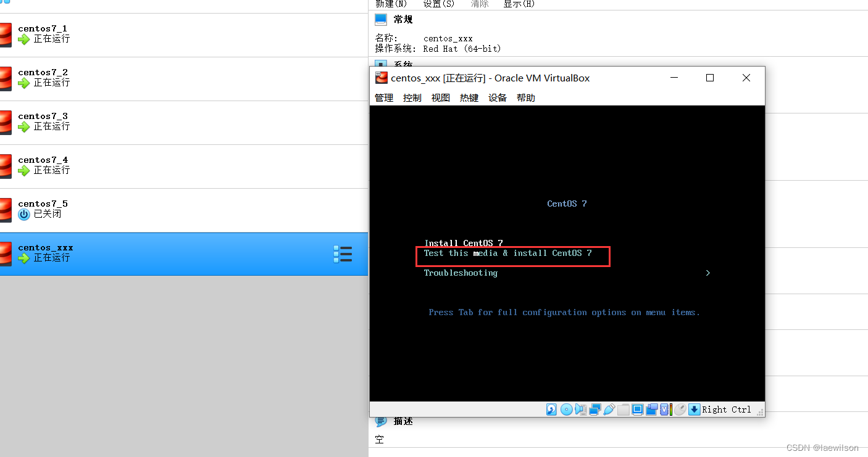Open the 管理 menu in VM window
Viewport: 868px width, 457px height.
[384, 98]
